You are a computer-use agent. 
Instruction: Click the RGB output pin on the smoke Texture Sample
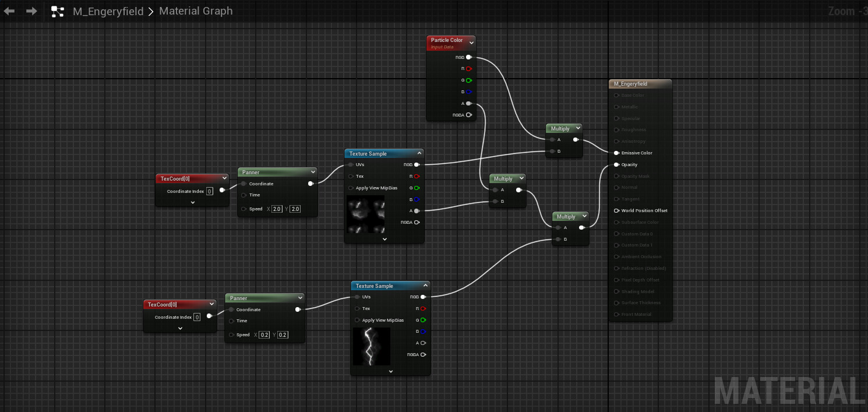click(417, 164)
